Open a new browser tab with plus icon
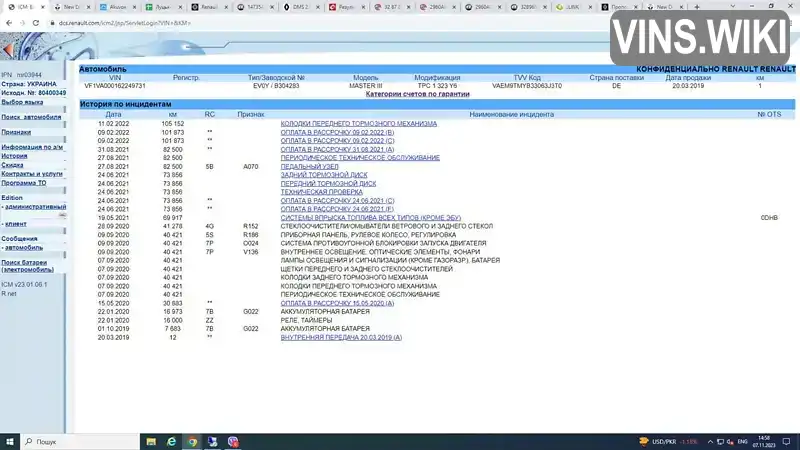Viewport: 800px width, 450px height. coord(696,7)
